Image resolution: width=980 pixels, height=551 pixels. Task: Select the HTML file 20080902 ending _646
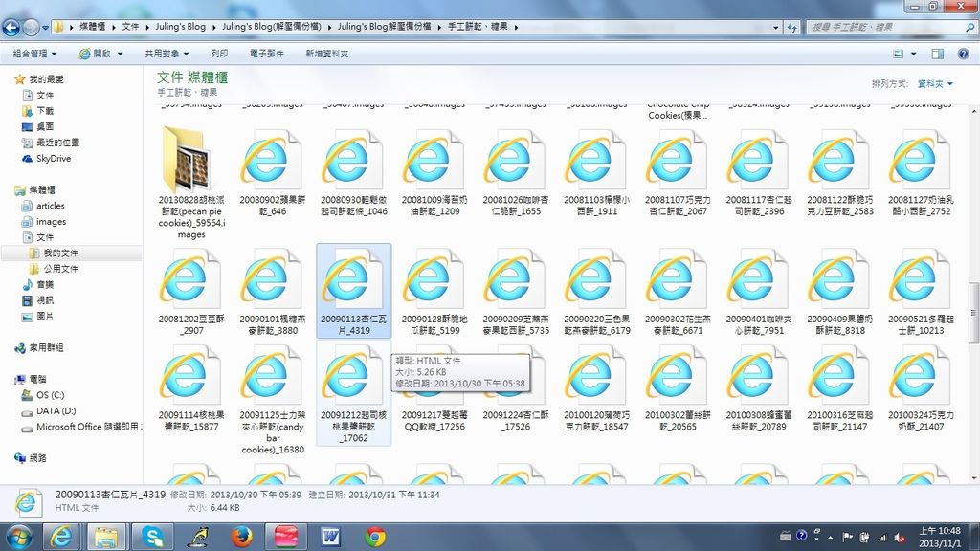tap(273, 174)
